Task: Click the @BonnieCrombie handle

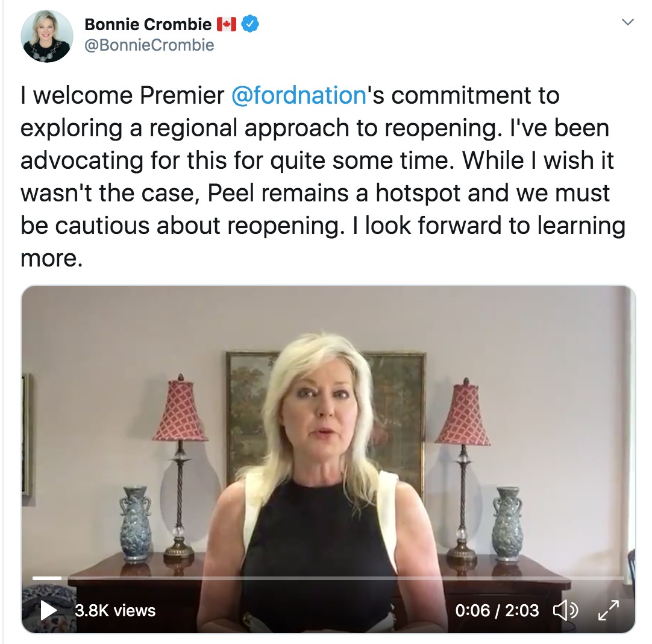Action: pos(149,45)
